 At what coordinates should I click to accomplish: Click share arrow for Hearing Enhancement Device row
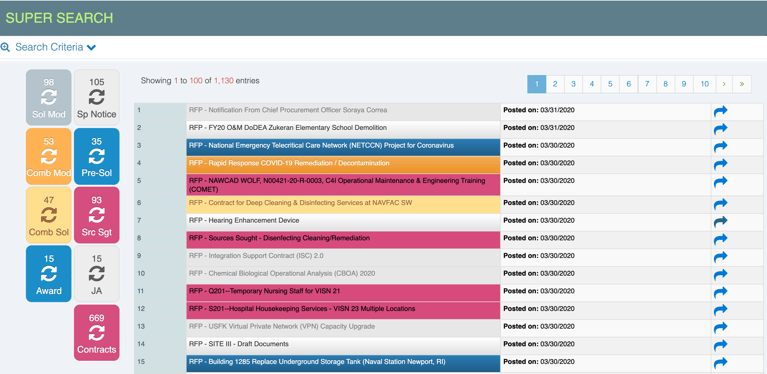721,221
